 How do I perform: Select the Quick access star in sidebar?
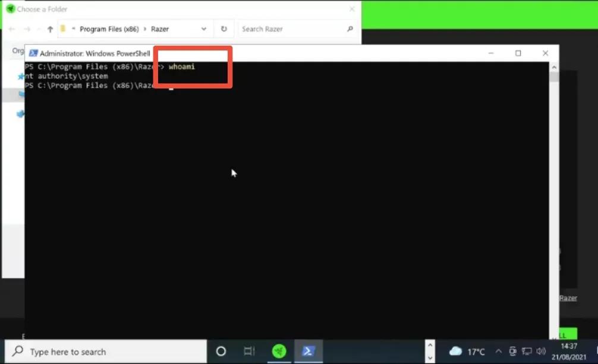[20, 76]
